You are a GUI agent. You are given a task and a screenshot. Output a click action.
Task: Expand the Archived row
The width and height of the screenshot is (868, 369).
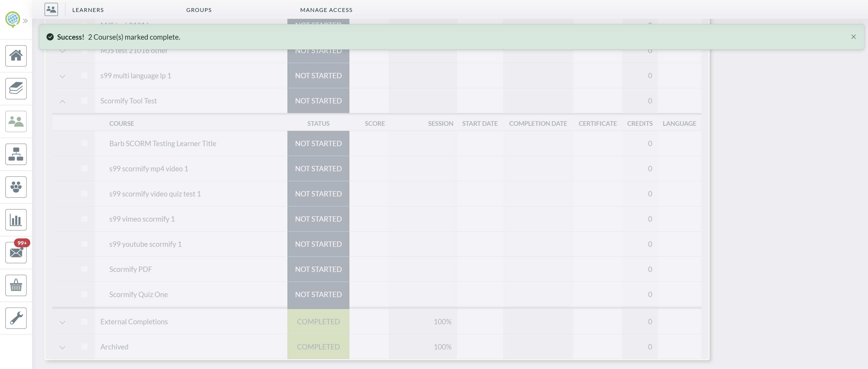click(x=62, y=347)
